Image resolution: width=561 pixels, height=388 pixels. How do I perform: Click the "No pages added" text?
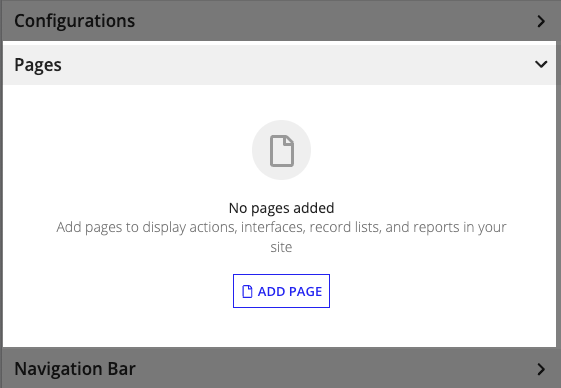281,208
